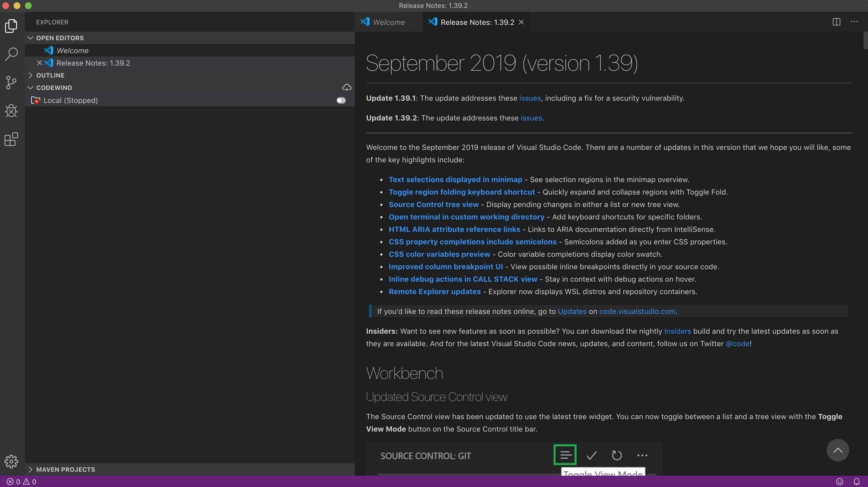This screenshot has width=868, height=487.
Task: Open the Run and Debug view
Action: (x=11, y=111)
